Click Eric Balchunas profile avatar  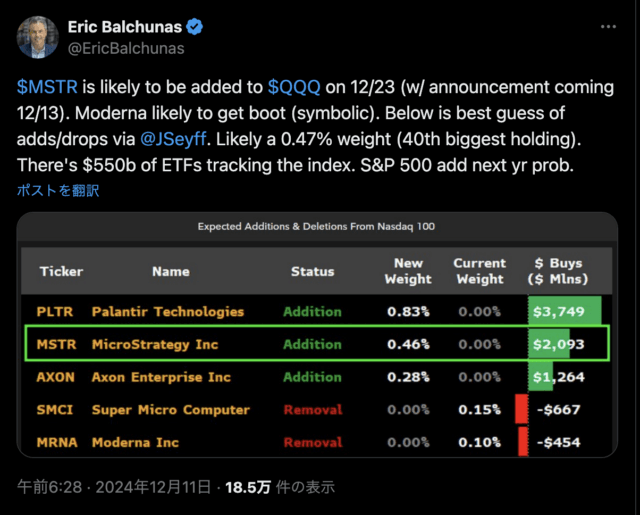pyautogui.click(x=39, y=37)
